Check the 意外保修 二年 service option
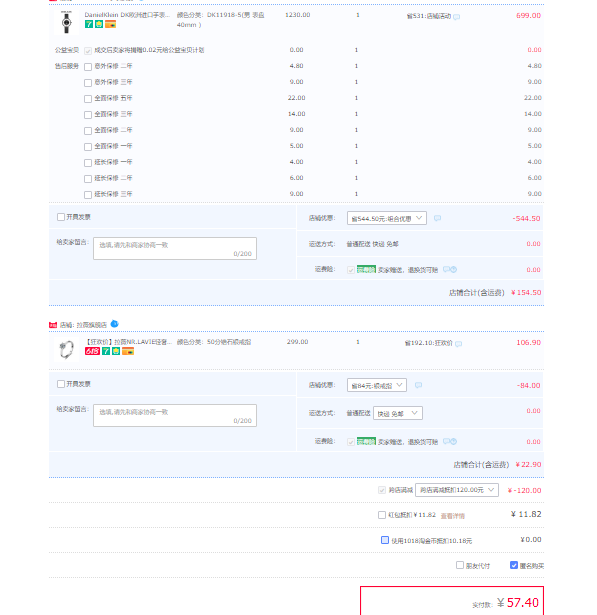 (x=88, y=67)
